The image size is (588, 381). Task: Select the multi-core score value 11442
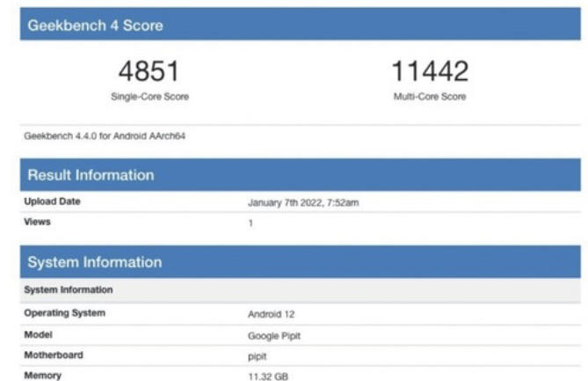tap(430, 71)
